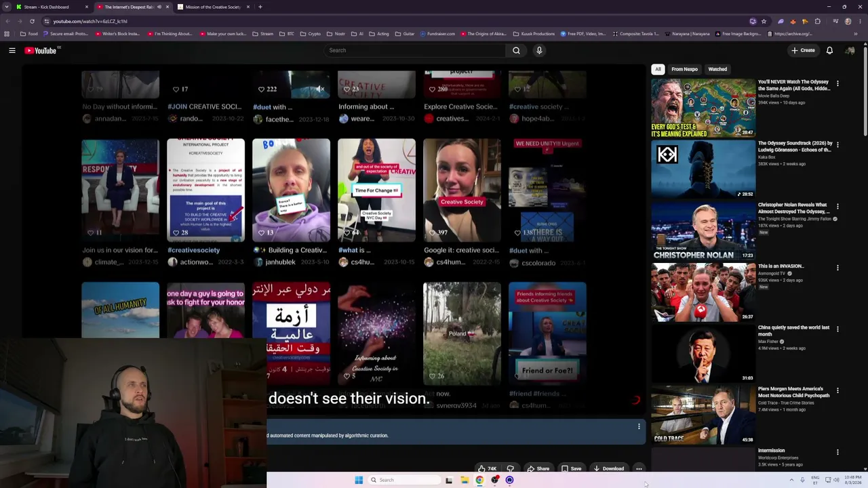This screenshot has width=868, height=488.
Task: Open the Fundraiser.com bookmark
Action: (x=437, y=34)
